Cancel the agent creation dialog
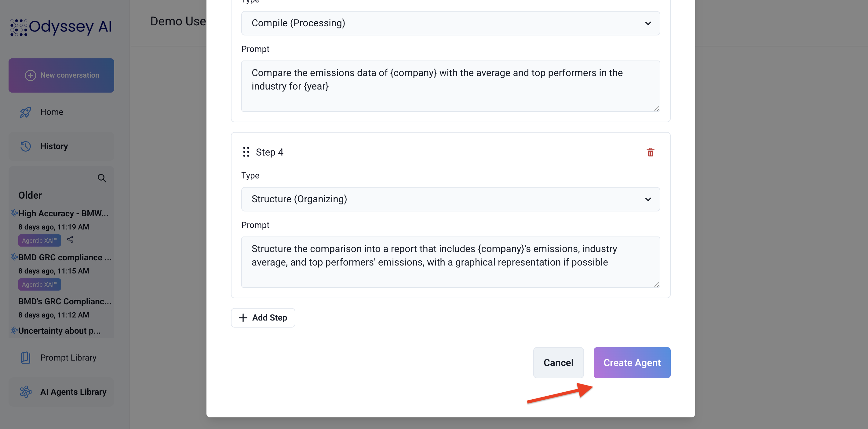 coord(558,363)
